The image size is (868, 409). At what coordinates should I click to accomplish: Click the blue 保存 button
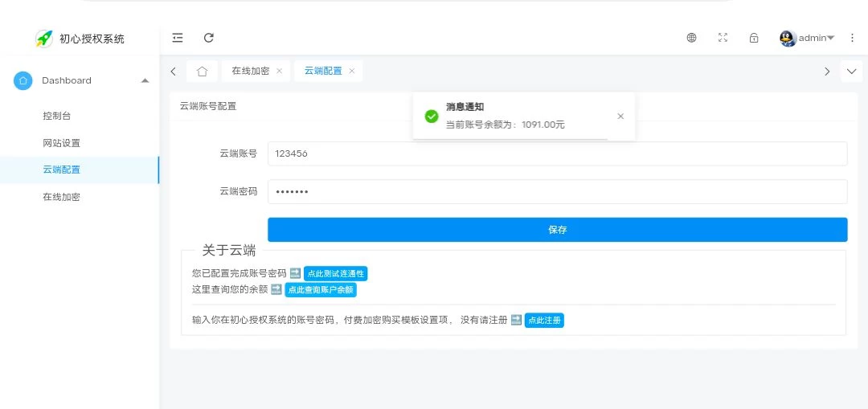point(557,230)
